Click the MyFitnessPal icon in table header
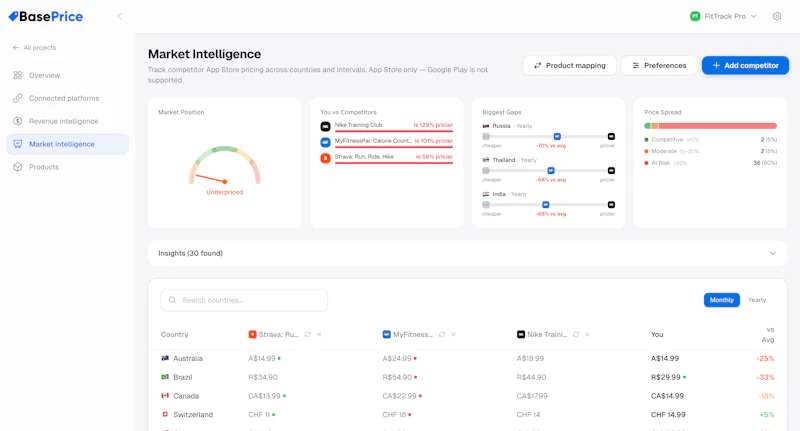800x431 pixels. (x=386, y=335)
